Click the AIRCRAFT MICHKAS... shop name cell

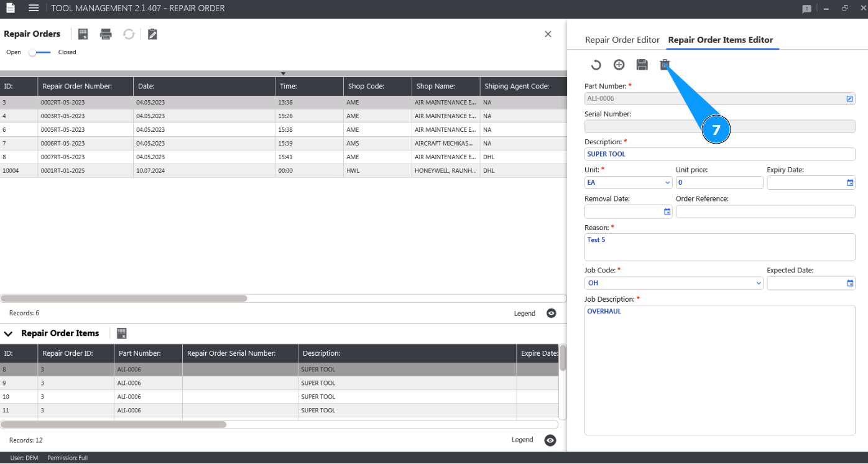coord(446,144)
